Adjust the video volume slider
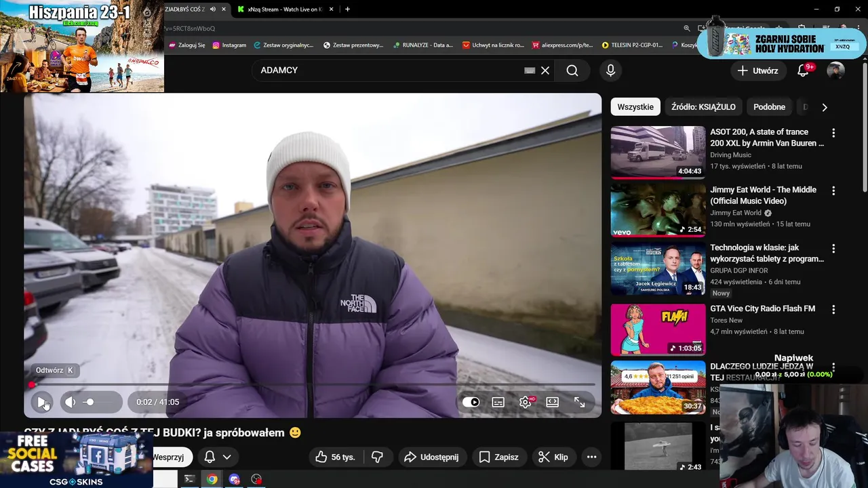The height and width of the screenshot is (488, 868). coord(99,402)
